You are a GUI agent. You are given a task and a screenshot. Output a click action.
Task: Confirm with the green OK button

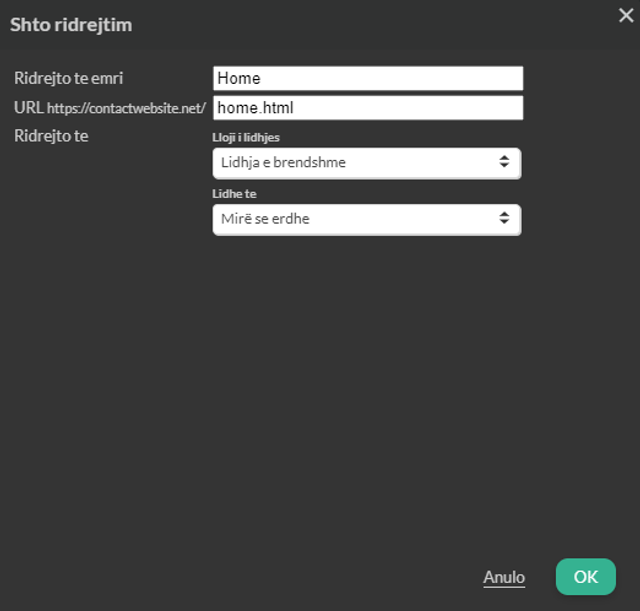[585, 577]
